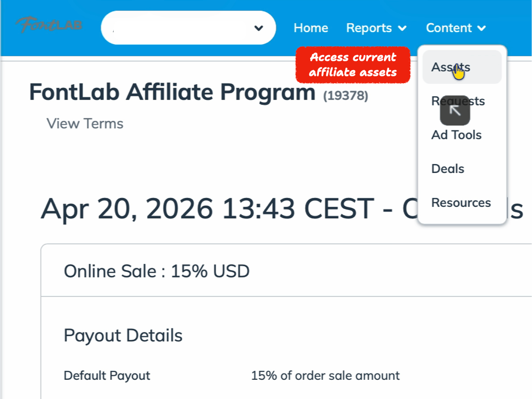Click the chevron on the account selector dropdown
Image resolution: width=532 pixels, height=399 pixels.
258,28
